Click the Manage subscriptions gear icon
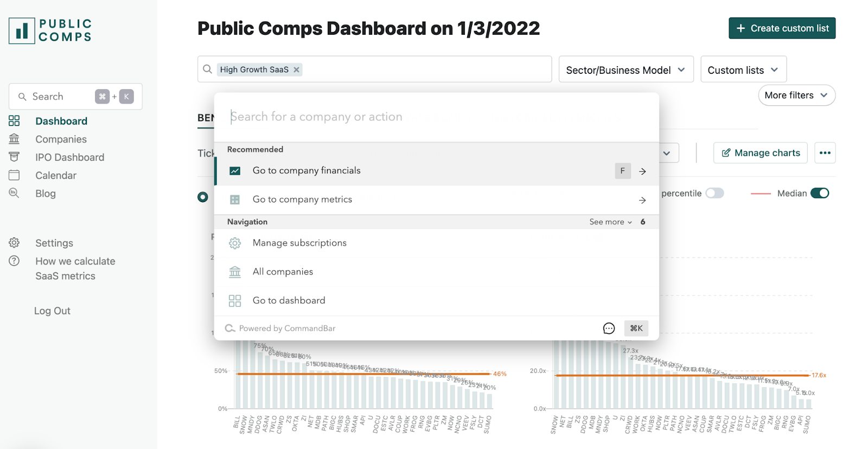The width and height of the screenshot is (868, 449). click(x=235, y=243)
